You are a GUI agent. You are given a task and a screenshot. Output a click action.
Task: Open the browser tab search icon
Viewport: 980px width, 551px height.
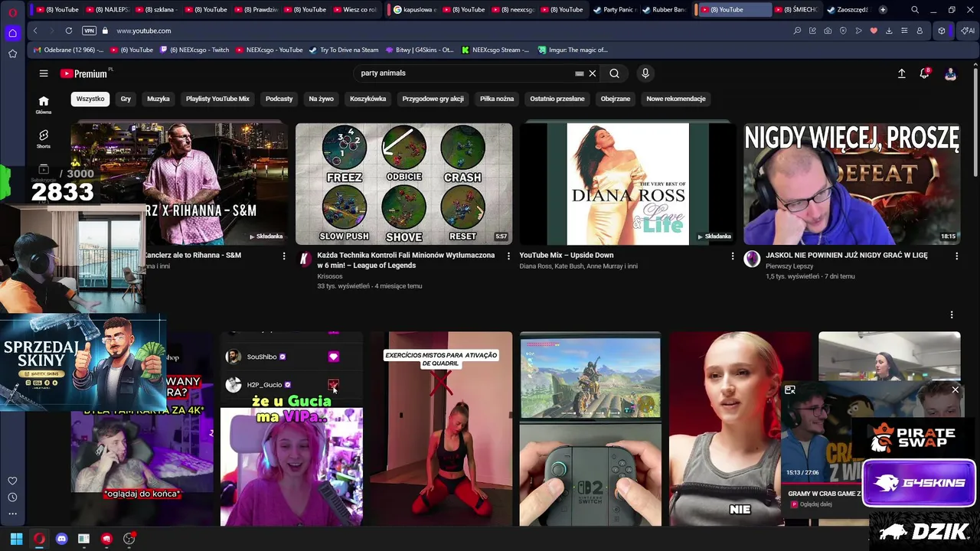click(915, 10)
